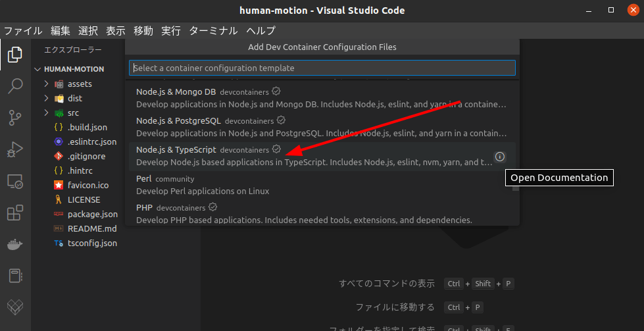Image resolution: width=644 pixels, height=331 pixels.
Task: Click the dist folder icon
Action: (x=59, y=99)
